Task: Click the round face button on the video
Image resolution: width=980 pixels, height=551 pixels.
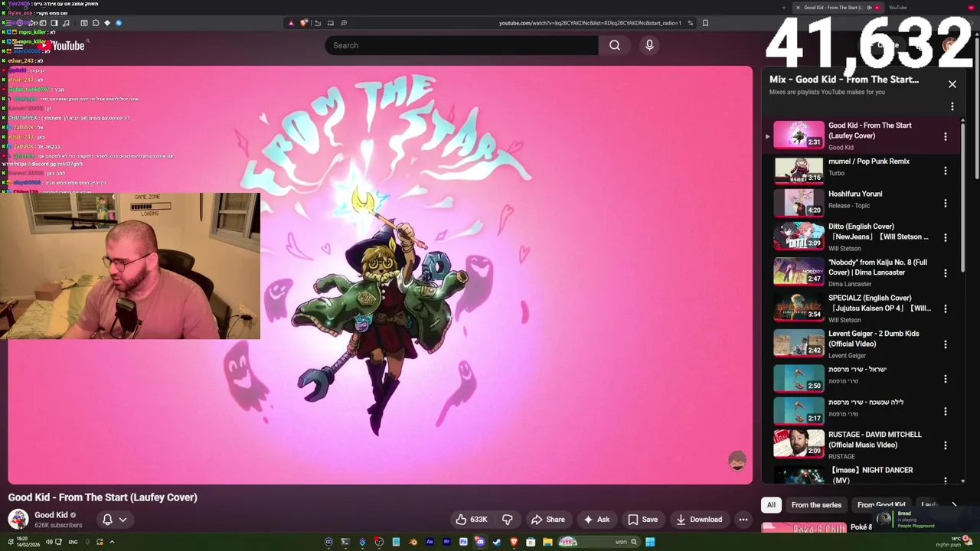Action: (737, 461)
